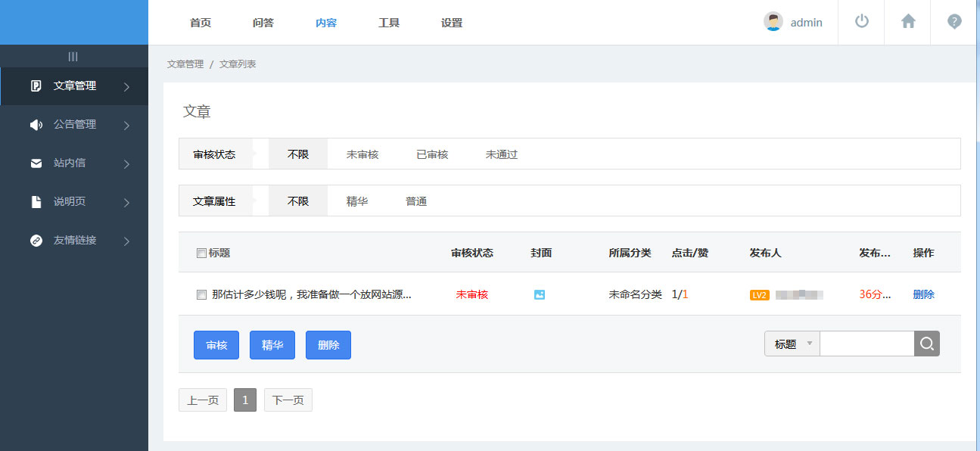Open the home icon in header

(x=908, y=22)
